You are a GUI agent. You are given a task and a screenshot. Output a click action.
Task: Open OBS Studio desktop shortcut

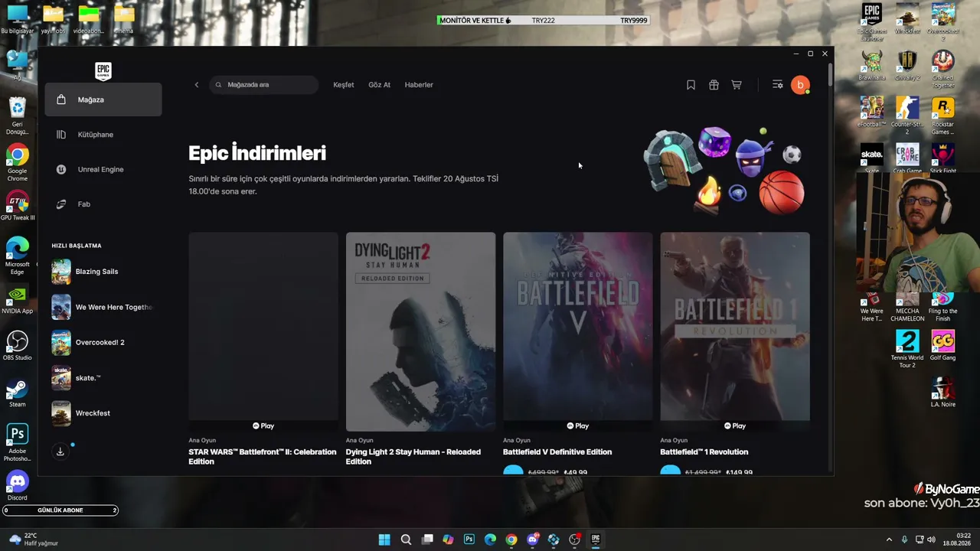tap(17, 346)
